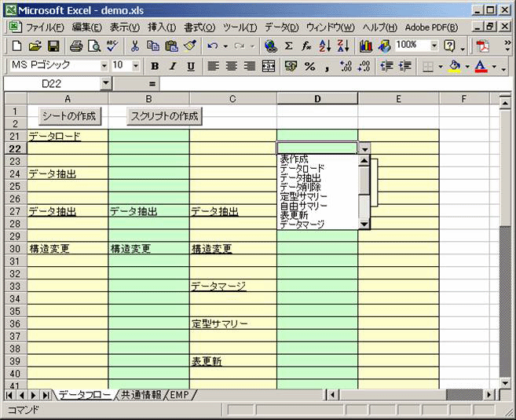Click the Format Painter brush icon
Screen dimensions: 516x420
click(189, 46)
